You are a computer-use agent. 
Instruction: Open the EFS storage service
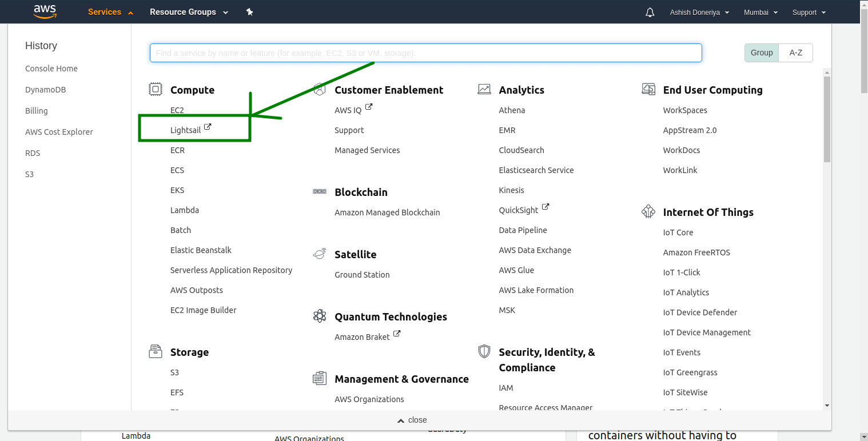[177, 392]
